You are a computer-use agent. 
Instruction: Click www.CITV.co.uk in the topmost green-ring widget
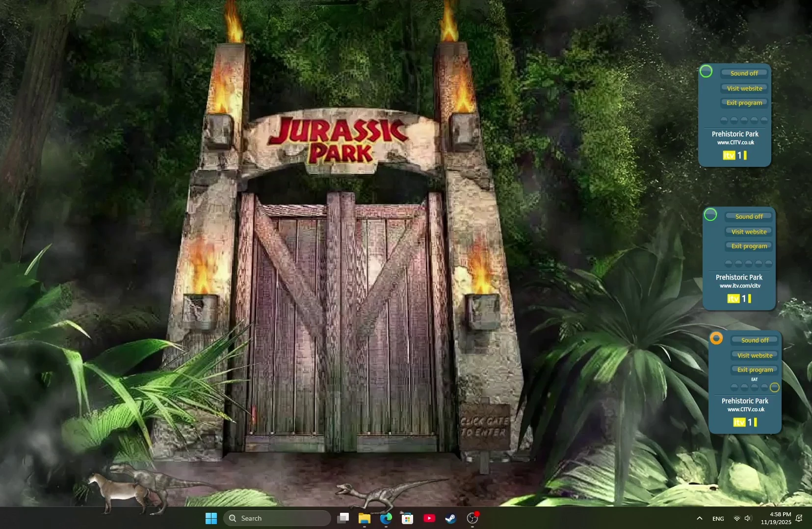click(x=735, y=142)
